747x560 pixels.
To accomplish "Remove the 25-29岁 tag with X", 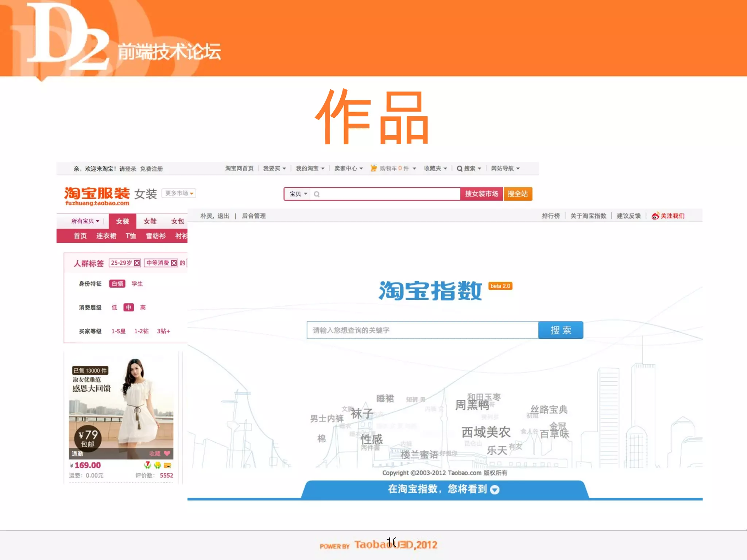I will pos(137,263).
